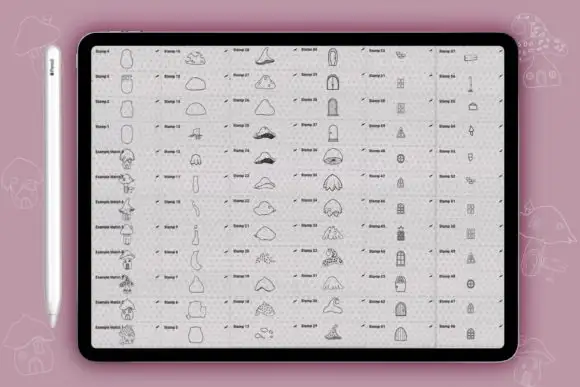Viewport: 580px width, 387px height.
Task: Choose Stamp 39 arched double door
Action: pyautogui.click(x=333, y=82)
